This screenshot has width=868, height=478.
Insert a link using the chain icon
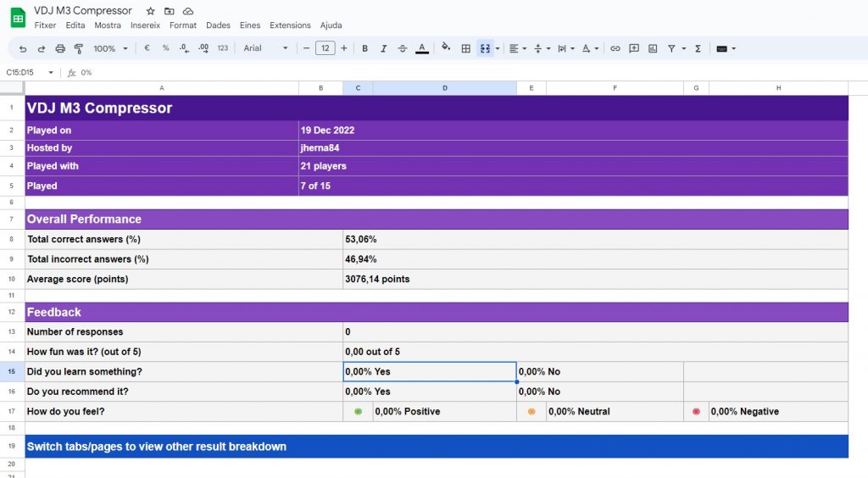615,48
